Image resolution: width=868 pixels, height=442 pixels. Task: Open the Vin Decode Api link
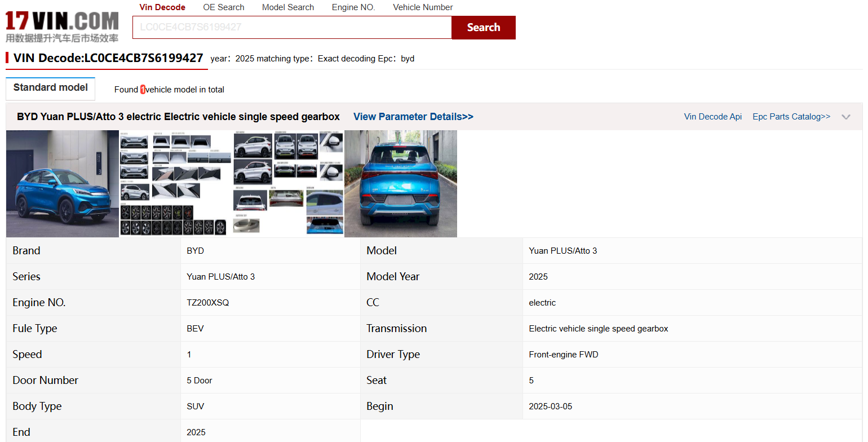coord(712,117)
